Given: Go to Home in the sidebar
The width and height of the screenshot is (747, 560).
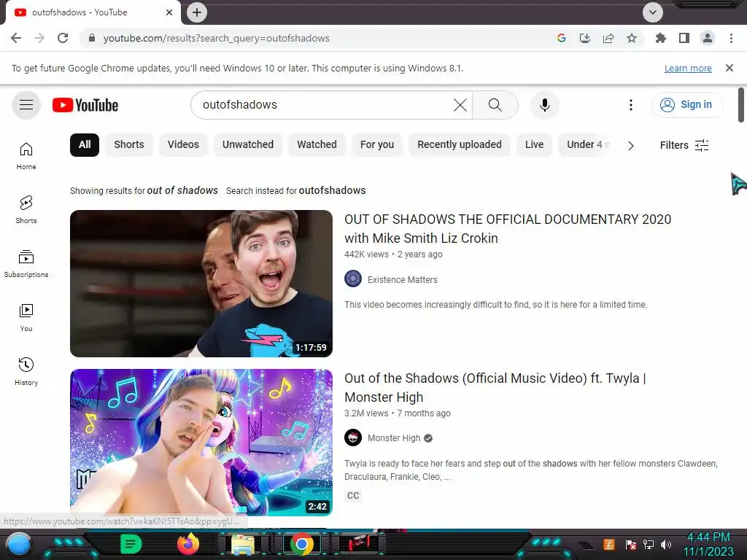Looking at the screenshot, I should (26, 156).
